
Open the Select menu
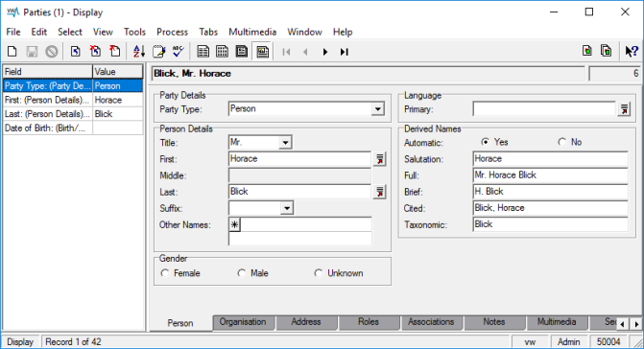[x=70, y=32]
